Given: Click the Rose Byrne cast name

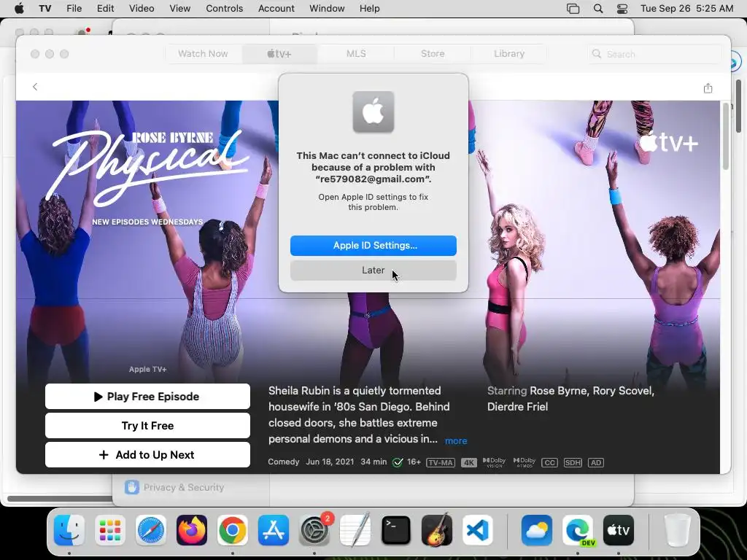Looking at the screenshot, I should [558, 391].
